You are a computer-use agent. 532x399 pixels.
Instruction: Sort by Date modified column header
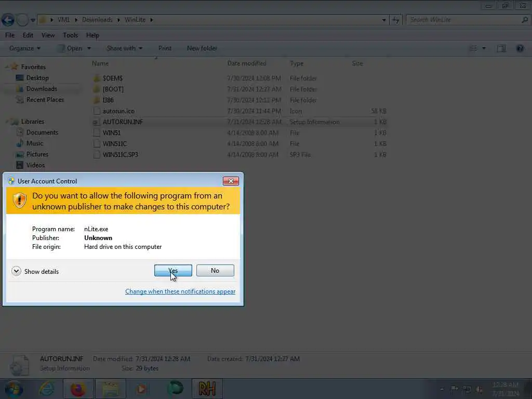(x=247, y=63)
